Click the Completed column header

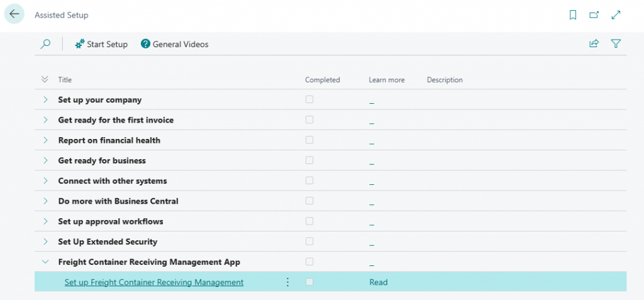[323, 80]
